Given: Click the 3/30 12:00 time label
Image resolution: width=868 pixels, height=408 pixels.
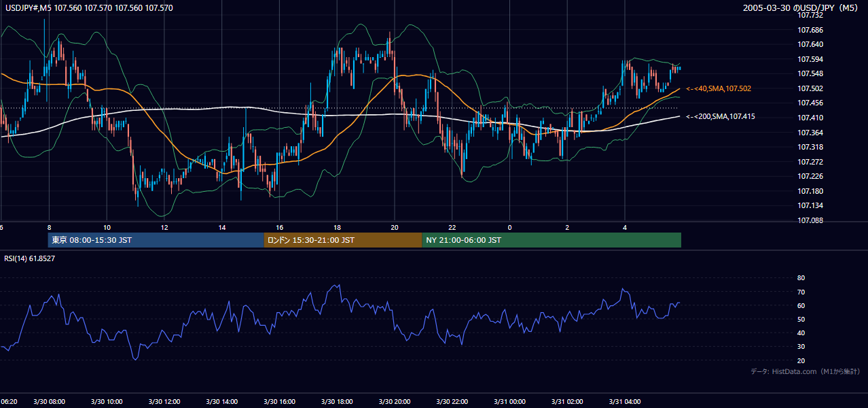Looking at the screenshot, I should [x=164, y=402].
